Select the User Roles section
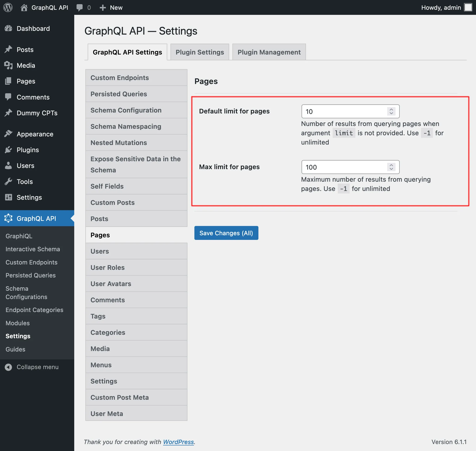 click(x=136, y=267)
